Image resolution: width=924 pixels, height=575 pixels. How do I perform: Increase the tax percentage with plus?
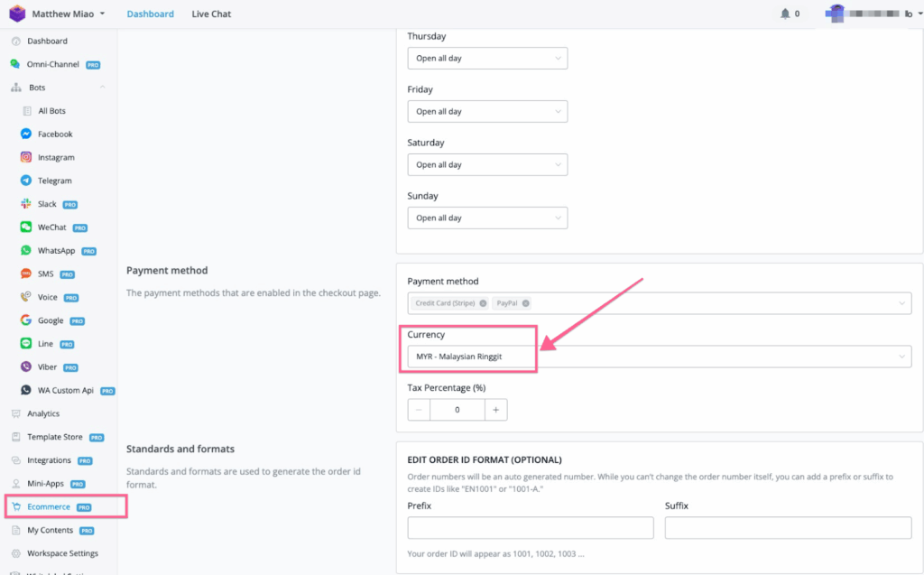495,410
